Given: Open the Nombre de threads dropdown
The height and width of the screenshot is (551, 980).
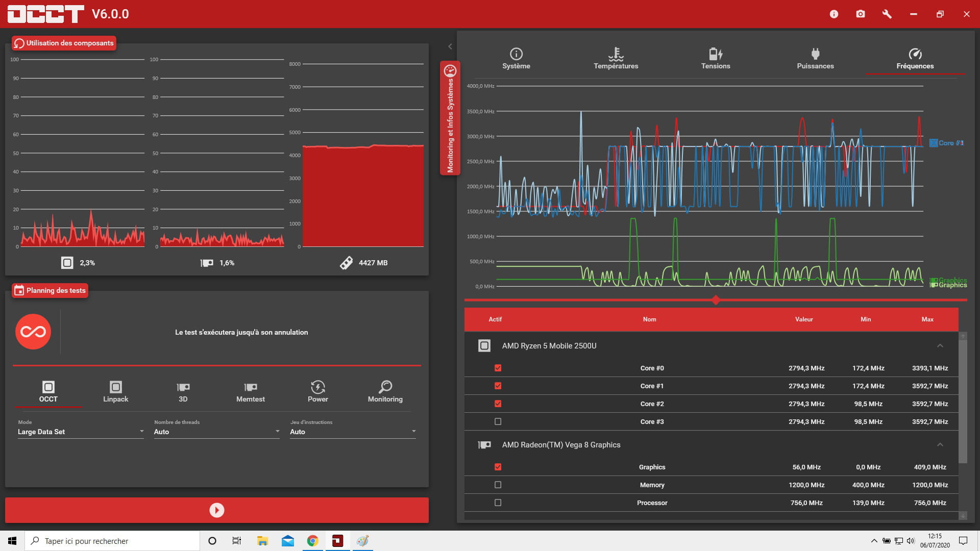Looking at the screenshot, I should point(217,432).
